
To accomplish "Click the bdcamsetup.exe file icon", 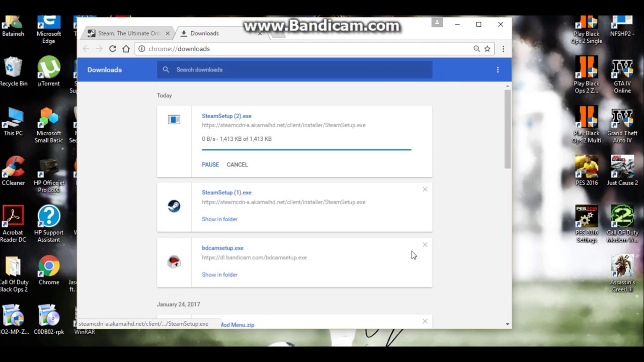I will point(174,262).
